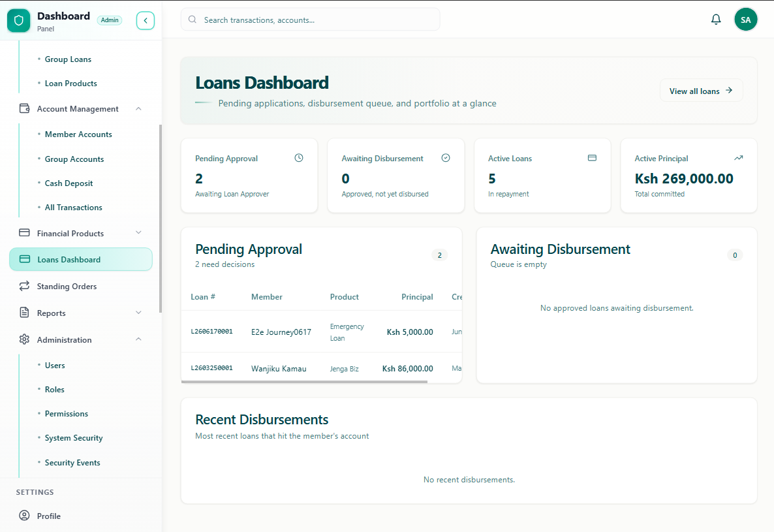Collapse the Account Management section chevron
Image resolution: width=774 pixels, height=532 pixels.
coord(138,108)
